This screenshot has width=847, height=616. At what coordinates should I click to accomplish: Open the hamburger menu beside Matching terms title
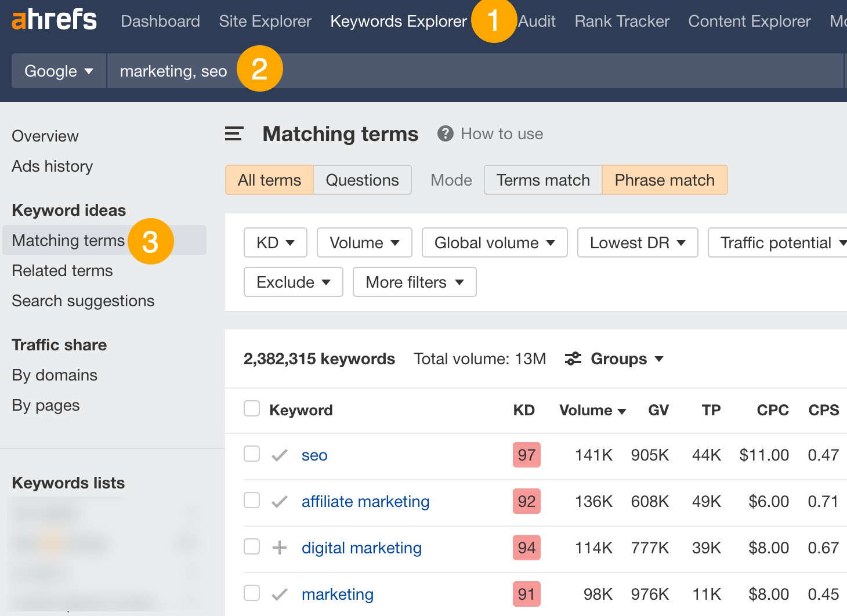233,133
